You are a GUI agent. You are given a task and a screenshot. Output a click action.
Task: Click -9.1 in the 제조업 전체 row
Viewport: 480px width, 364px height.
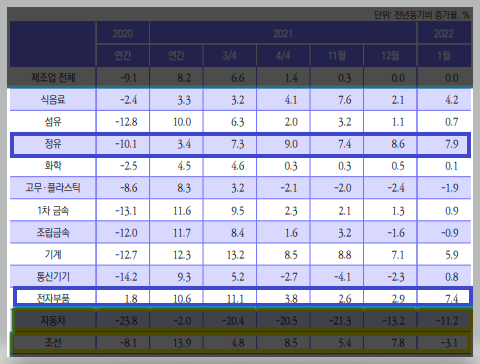click(128, 78)
